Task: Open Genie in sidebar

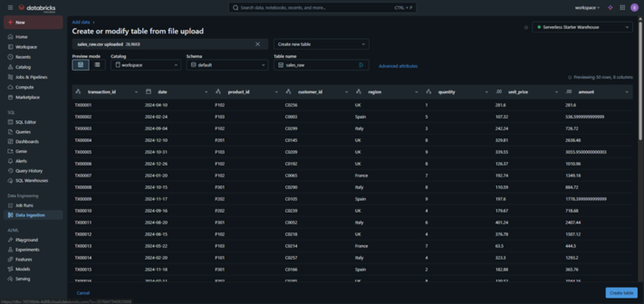Action: pos(34,151)
